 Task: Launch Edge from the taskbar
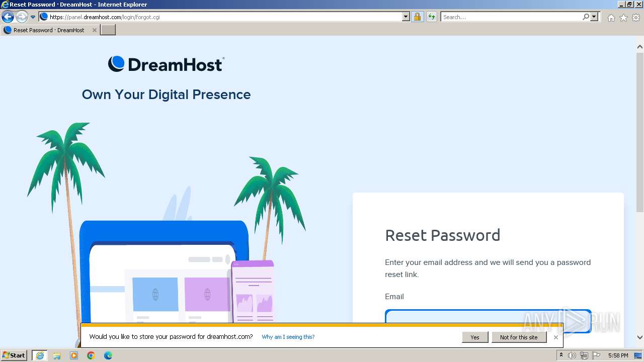coord(108,355)
